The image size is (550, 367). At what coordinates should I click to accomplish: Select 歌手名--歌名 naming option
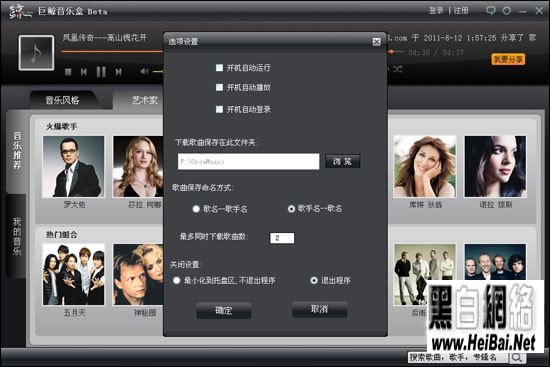[291, 209]
